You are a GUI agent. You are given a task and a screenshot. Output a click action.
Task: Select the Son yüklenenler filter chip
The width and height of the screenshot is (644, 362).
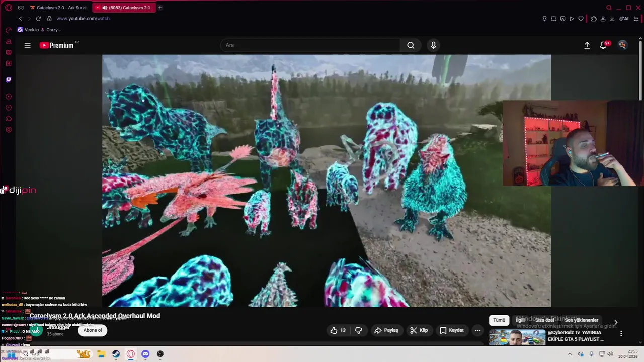click(x=581, y=320)
